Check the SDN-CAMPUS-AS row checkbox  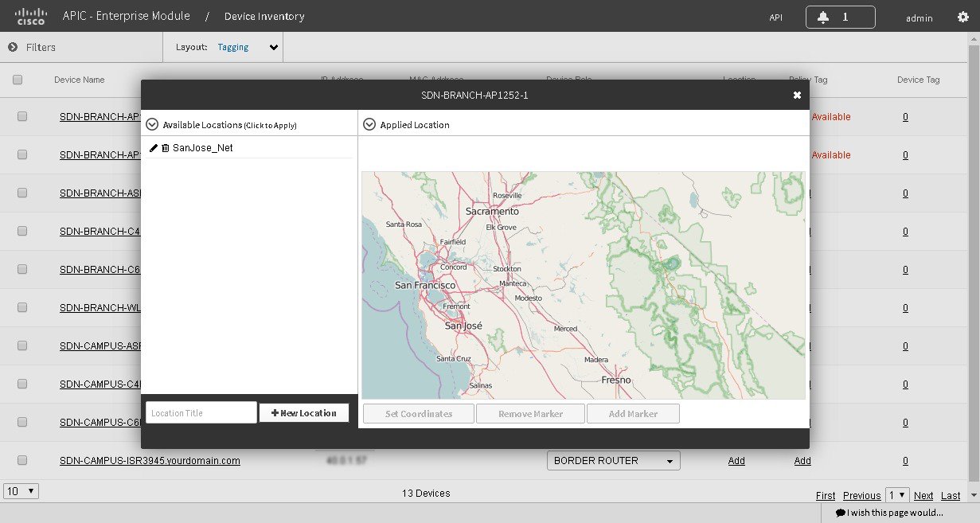[x=22, y=345]
